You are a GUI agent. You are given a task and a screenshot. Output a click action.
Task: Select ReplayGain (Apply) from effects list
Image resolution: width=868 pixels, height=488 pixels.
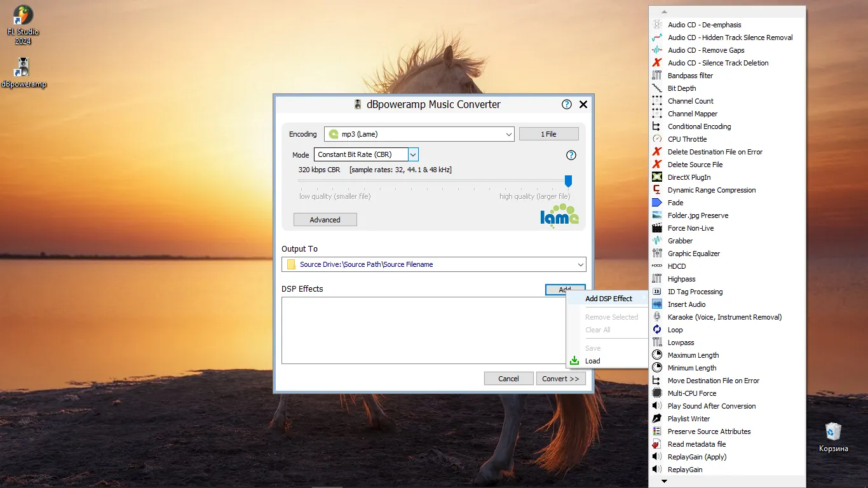click(697, 457)
